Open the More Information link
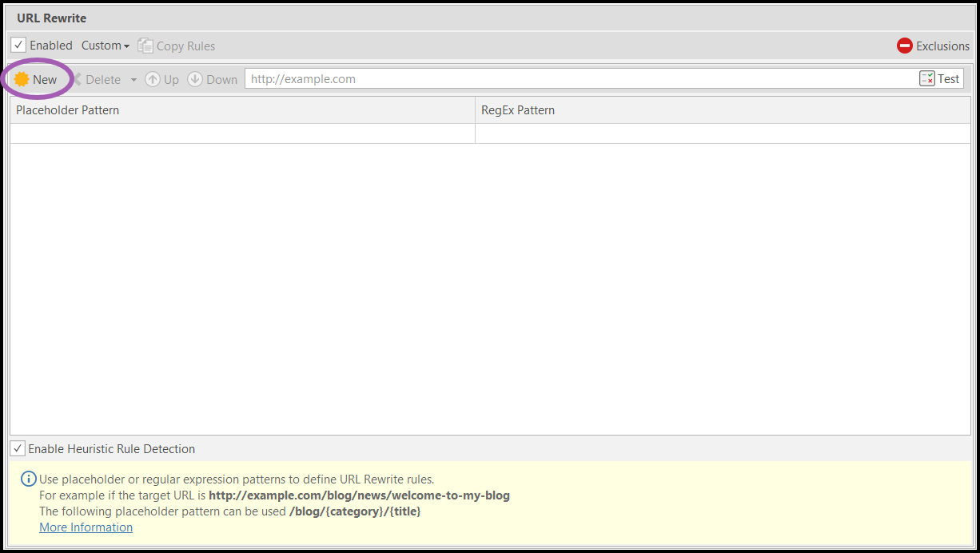This screenshot has width=980, height=553. coord(86,527)
